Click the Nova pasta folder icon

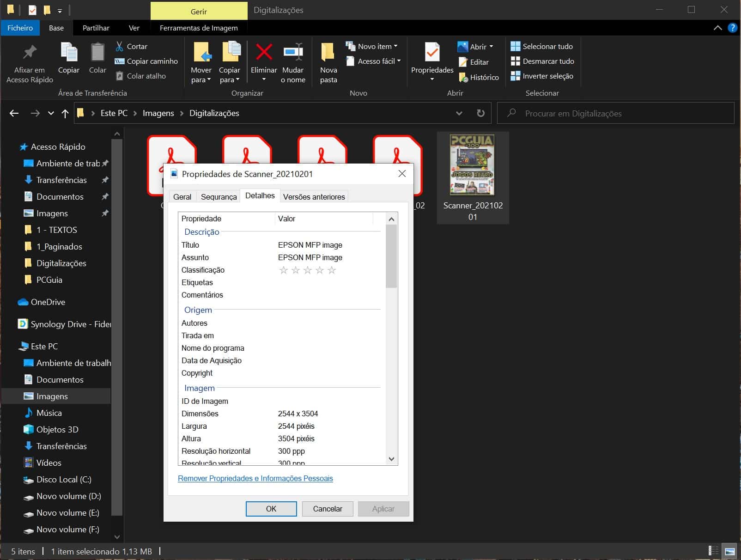click(328, 52)
